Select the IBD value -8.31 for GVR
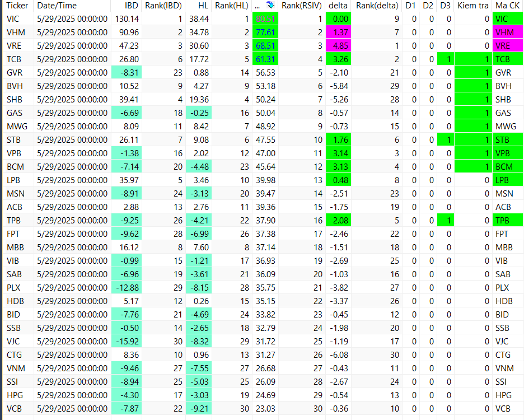This screenshot has width=524, height=420. pyautogui.click(x=127, y=73)
